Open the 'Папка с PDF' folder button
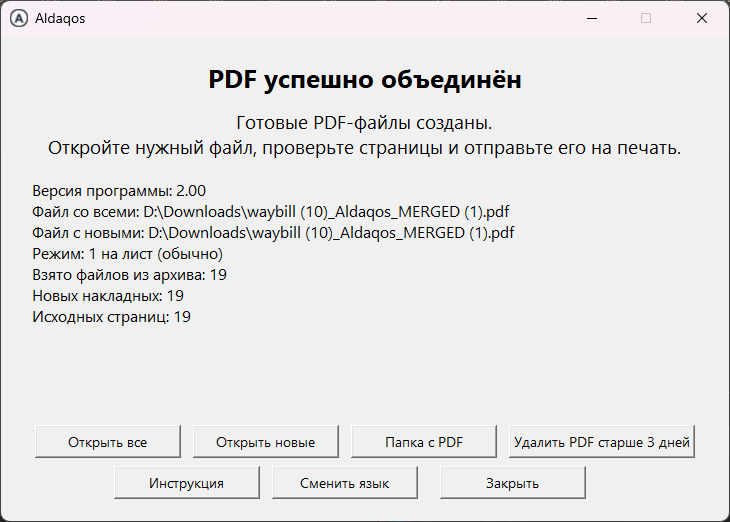 coord(424,441)
